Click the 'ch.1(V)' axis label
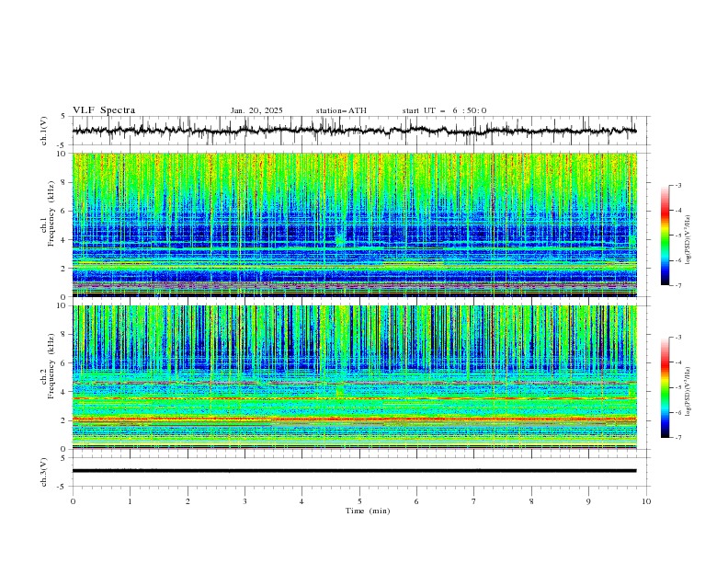This screenshot has width=728, height=563. pyautogui.click(x=44, y=131)
